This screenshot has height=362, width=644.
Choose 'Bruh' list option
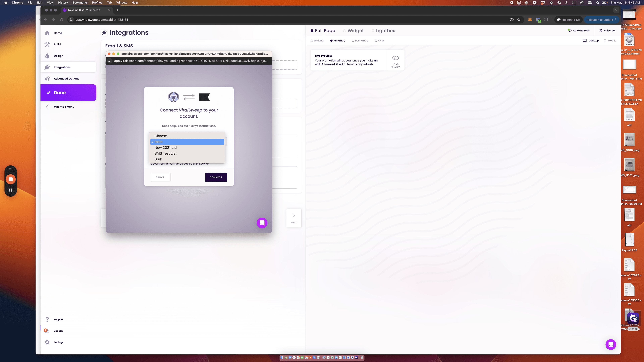click(187, 159)
